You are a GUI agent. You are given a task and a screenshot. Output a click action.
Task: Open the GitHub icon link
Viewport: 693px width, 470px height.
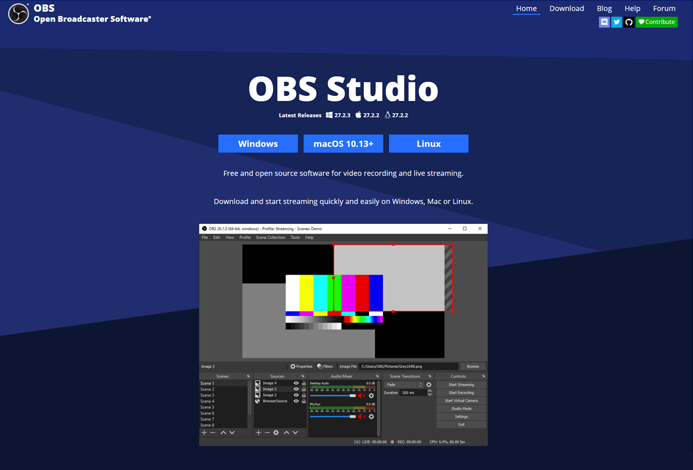click(x=629, y=22)
